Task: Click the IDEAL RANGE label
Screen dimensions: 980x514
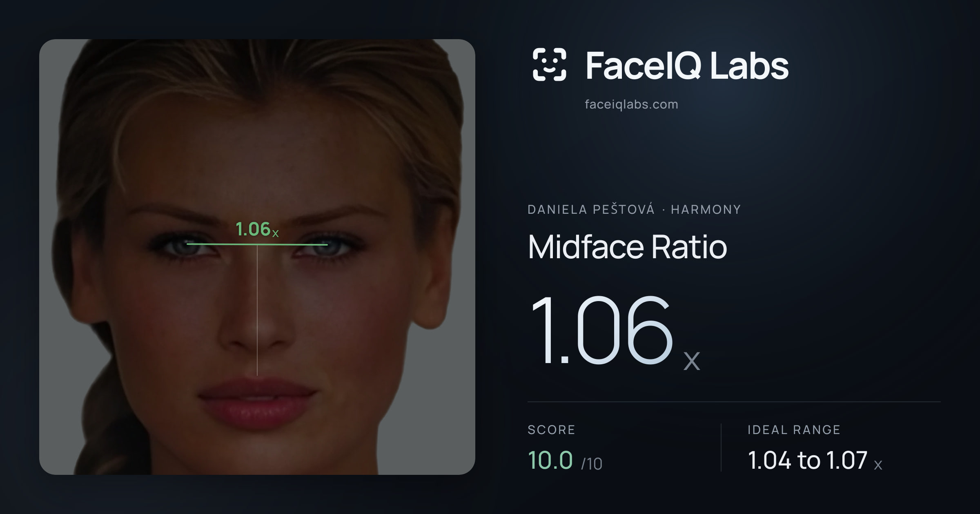Action: (x=794, y=430)
